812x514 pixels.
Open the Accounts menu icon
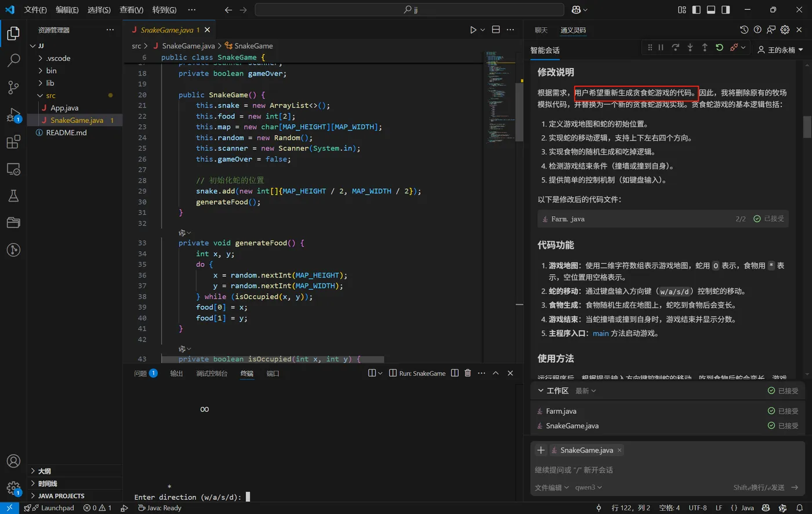pos(13,461)
